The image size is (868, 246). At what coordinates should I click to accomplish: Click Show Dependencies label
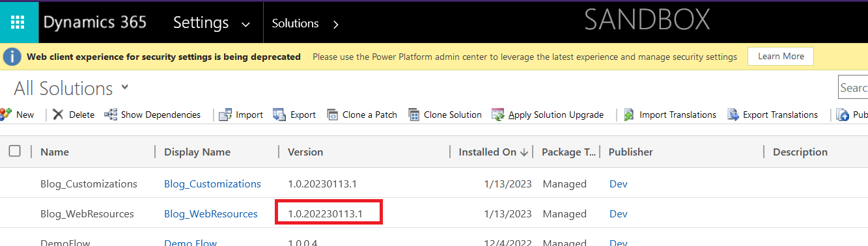[161, 115]
